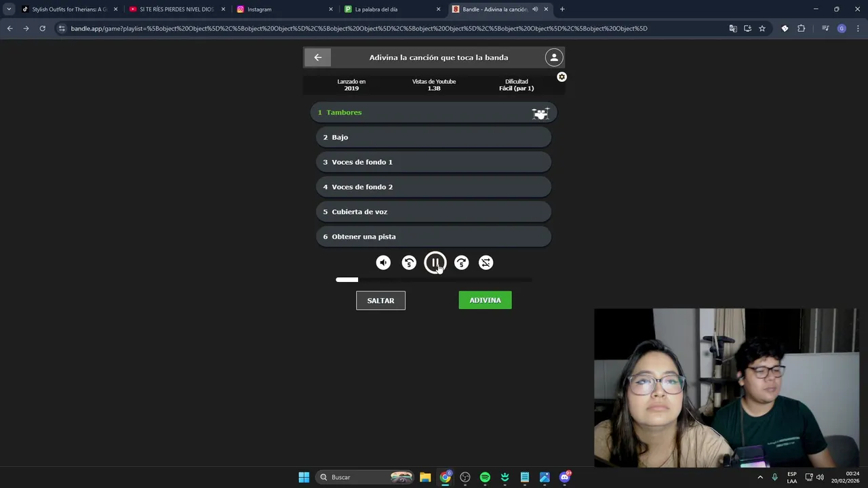Screen dimensions: 868x488
Task: Select the 2 Bajo row
Action: [434, 138]
